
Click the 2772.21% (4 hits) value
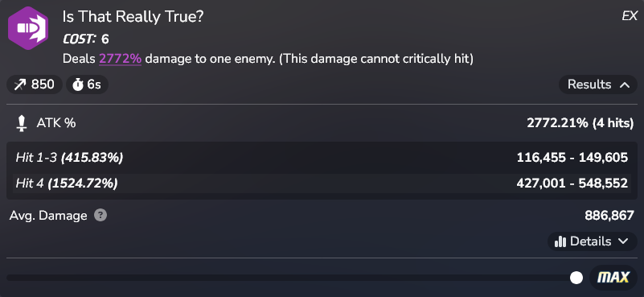[x=580, y=123]
